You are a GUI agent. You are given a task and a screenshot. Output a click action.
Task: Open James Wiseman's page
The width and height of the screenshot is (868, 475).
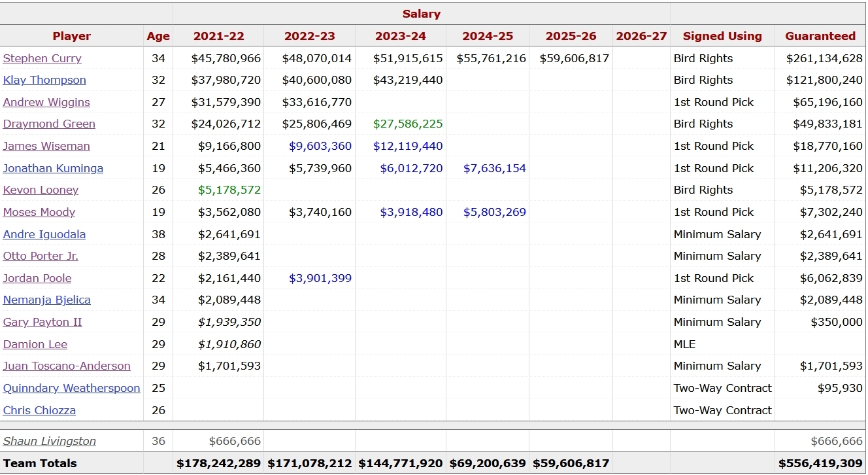[46, 146]
